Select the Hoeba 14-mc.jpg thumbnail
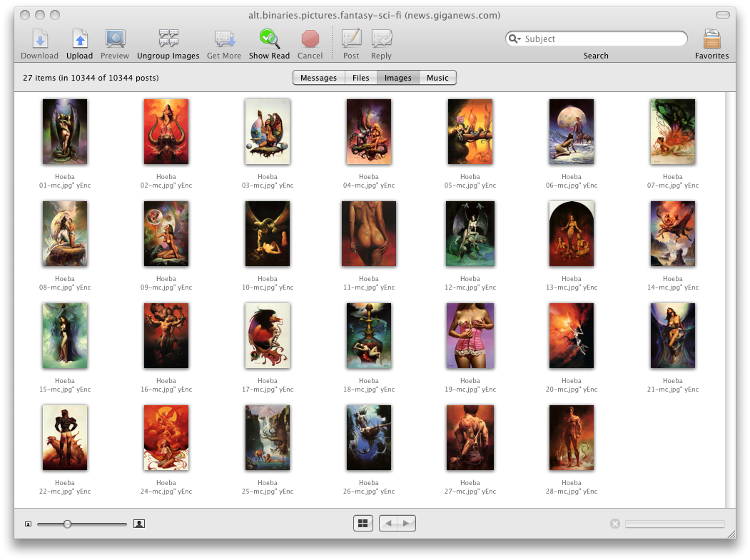 (x=673, y=233)
